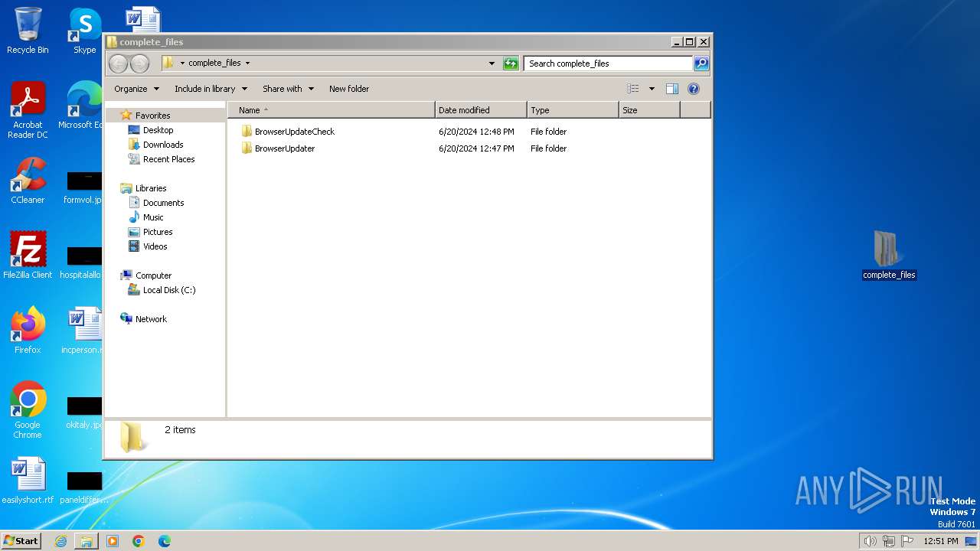
Task: Toggle the preview pane icon
Action: point(672,89)
